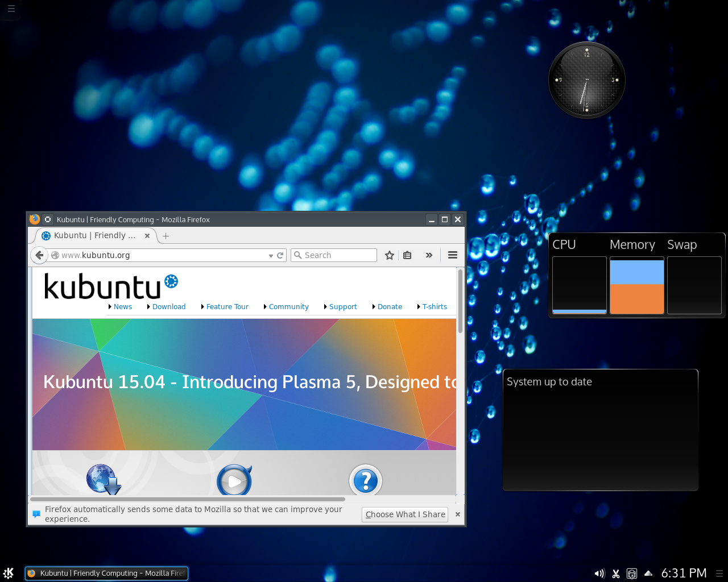This screenshot has height=582, width=728.
Task: Click the Swap usage meter widget
Action: pos(694,285)
